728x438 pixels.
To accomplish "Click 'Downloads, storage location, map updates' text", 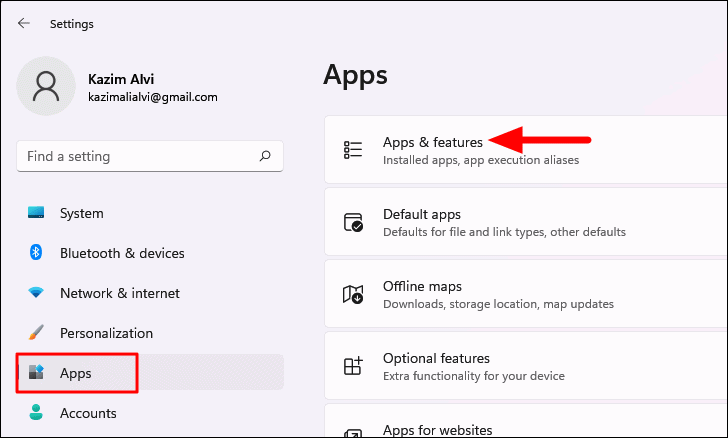I will (x=498, y=304).
